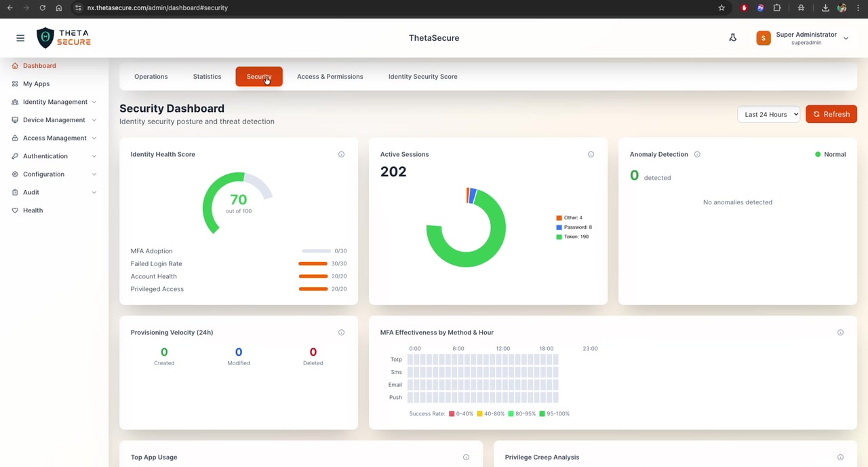Click the Normal status indicator on Anomaly Detection
Image resolution: width=868 pixels, height=467 pixels.
coord(830,154)
